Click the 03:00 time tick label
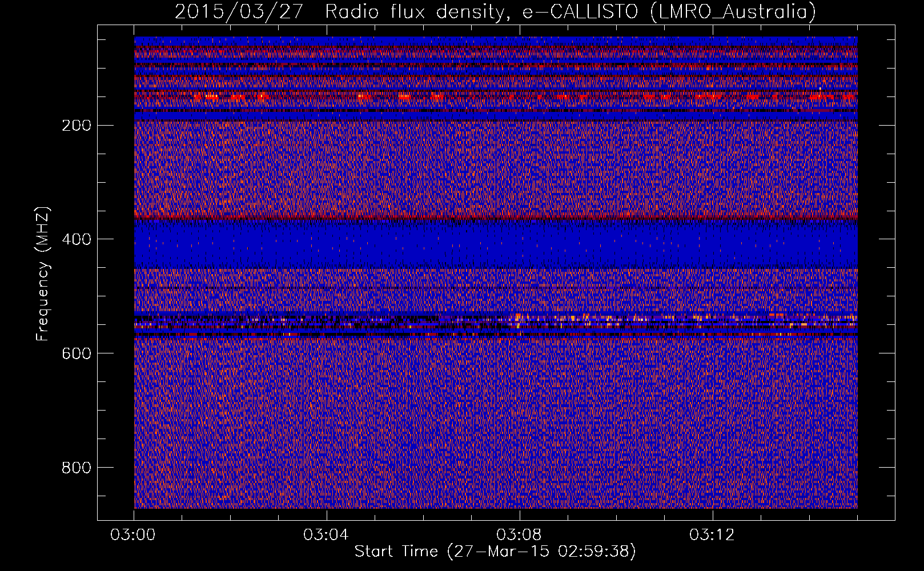 pos(134,535)
